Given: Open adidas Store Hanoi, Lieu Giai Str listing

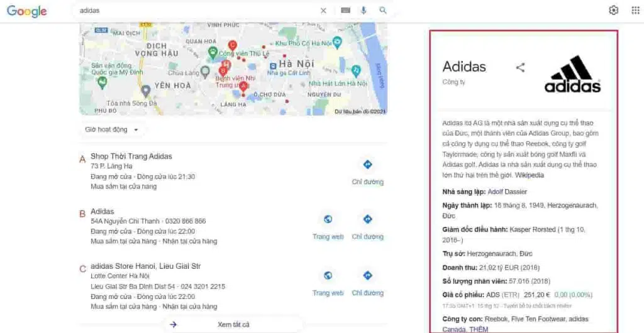Looking at the screenshot, I should coord(146,266).
